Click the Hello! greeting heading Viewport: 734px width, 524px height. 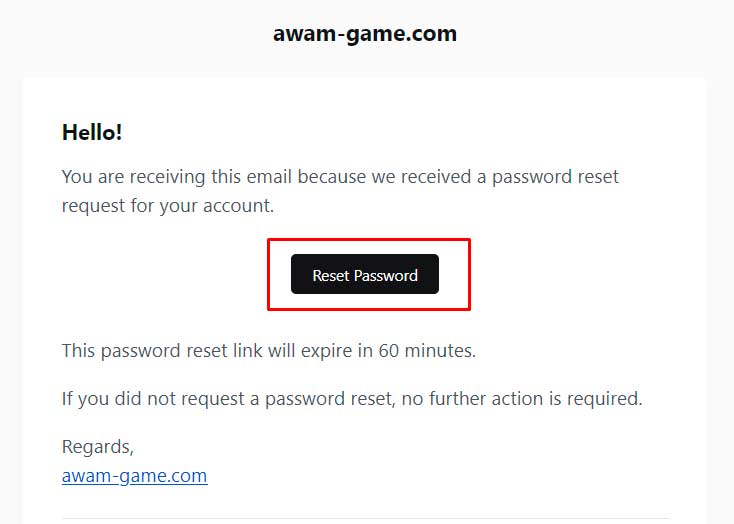click(x=92, y=132)
